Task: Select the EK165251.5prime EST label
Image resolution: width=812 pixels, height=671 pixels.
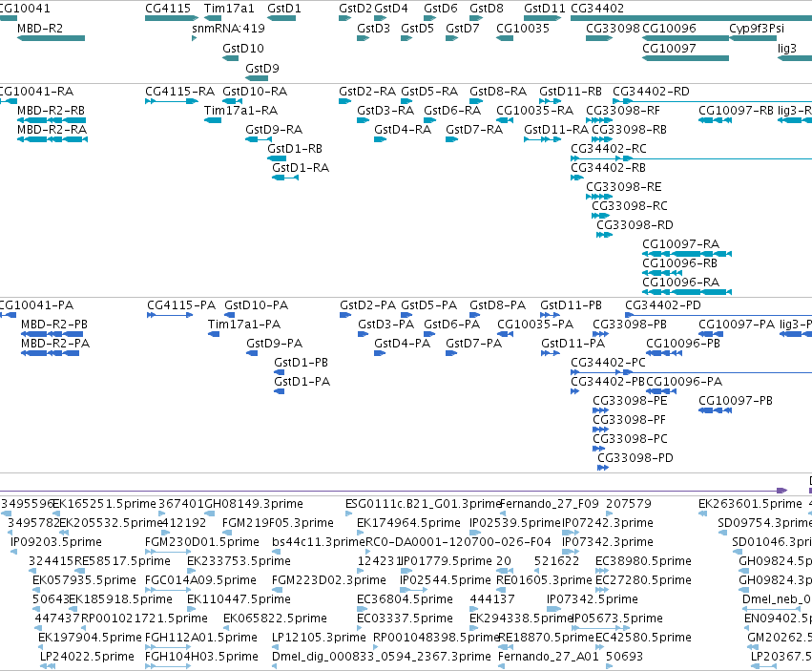Action: click(104, 504)
